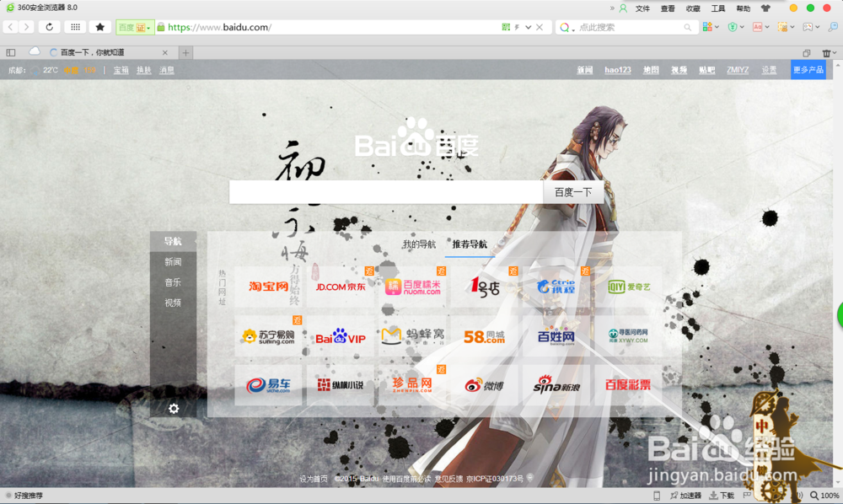This screenshot has height=504, width=843.
Task: Switch to the 推荐导航 tab
Action: point(470,244)
